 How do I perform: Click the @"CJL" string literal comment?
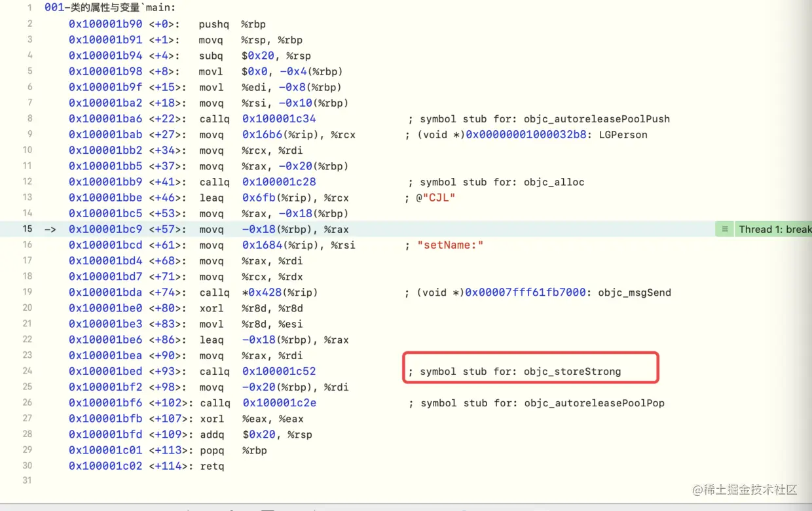pos(430,198)
